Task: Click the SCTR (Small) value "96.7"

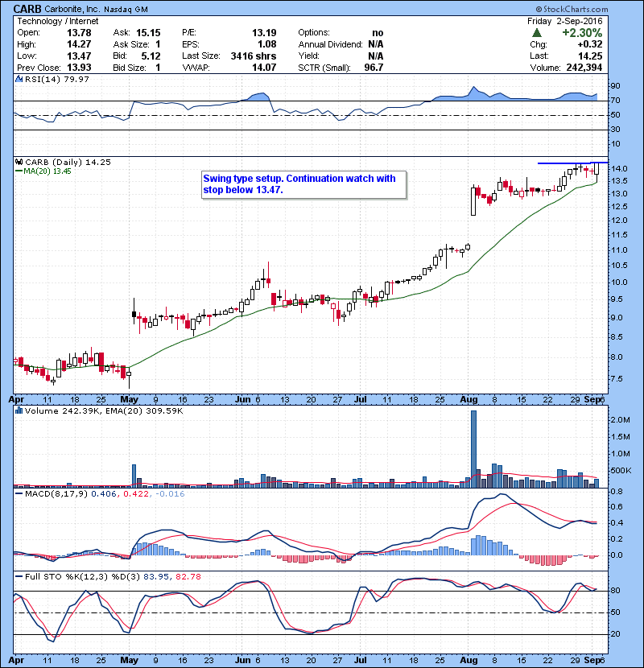Action: 374,68
